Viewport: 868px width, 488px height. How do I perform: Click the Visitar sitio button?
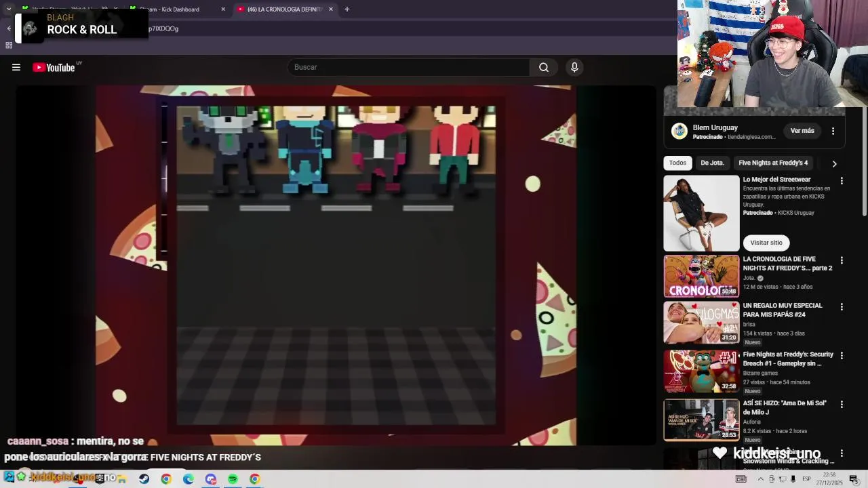click(x=766, y=243)
